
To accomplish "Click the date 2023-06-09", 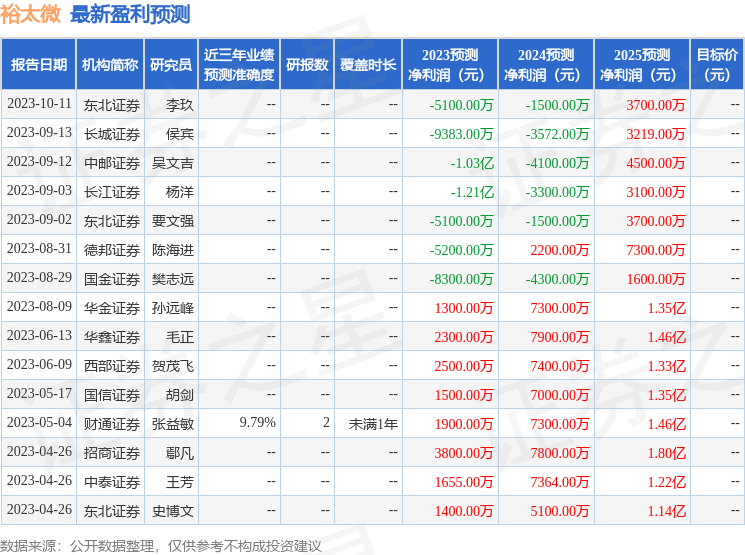I will click(x=39, y=364).
